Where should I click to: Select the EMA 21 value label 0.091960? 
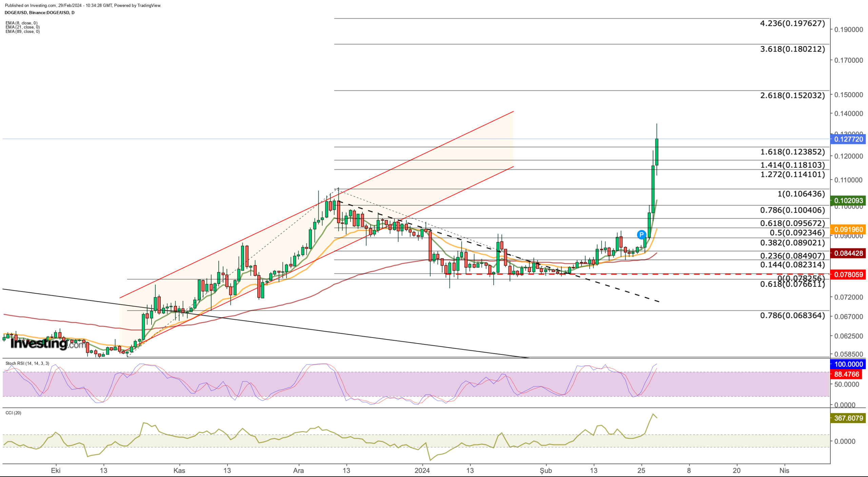(x=848, y=229)
